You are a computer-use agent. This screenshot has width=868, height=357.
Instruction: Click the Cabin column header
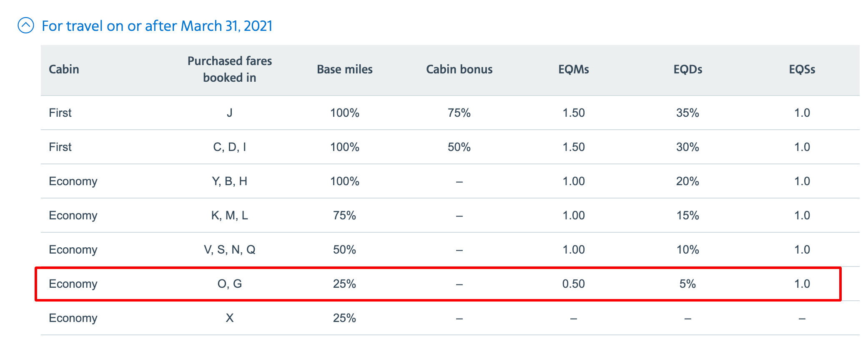coord(64,69)
